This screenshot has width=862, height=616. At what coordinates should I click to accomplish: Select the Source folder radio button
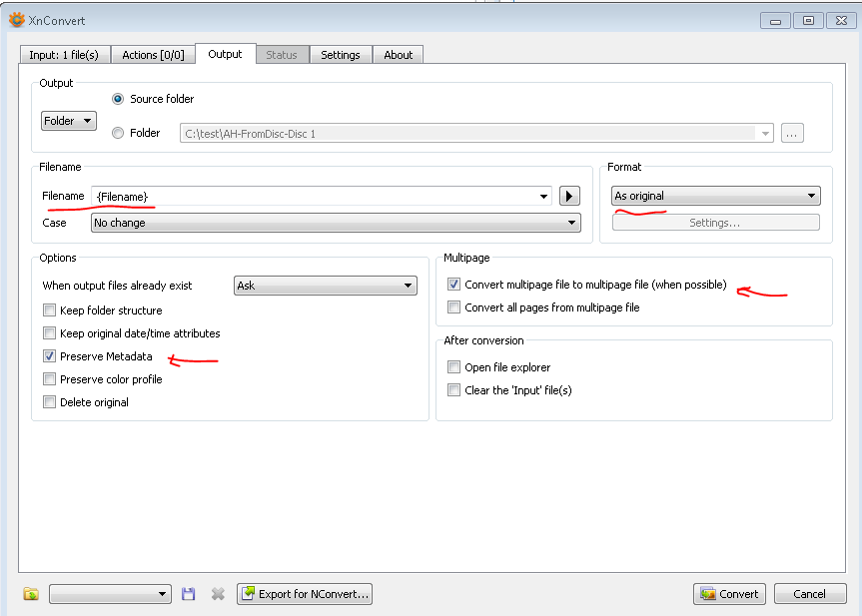pyautogui.click(x=118, y=99)
